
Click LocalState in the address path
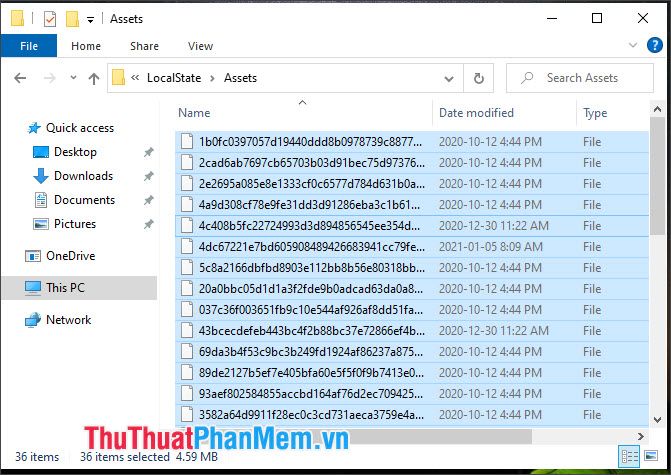tap(174, 78)
